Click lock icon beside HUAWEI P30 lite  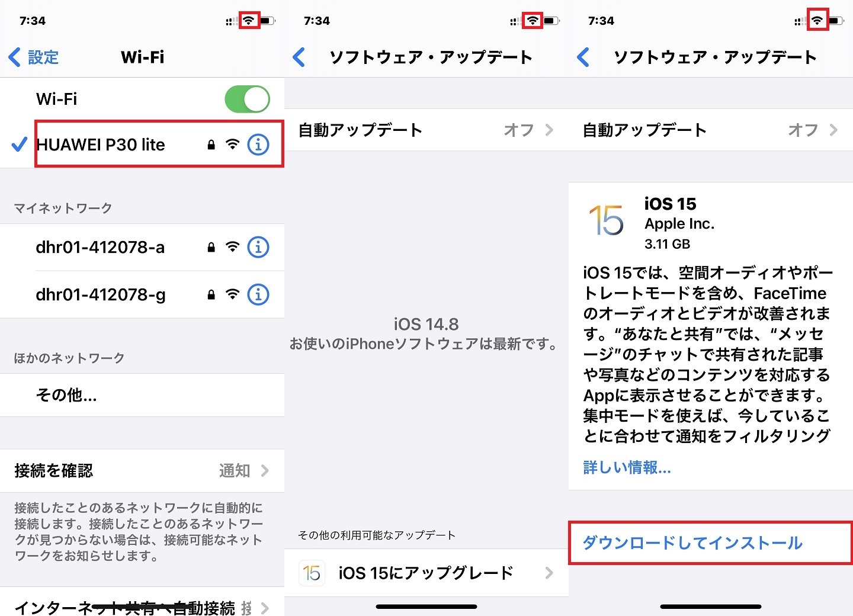(211, 145)
